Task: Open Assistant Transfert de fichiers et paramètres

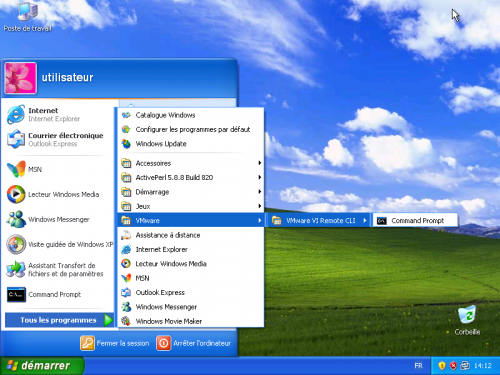Action: point(58,269)
